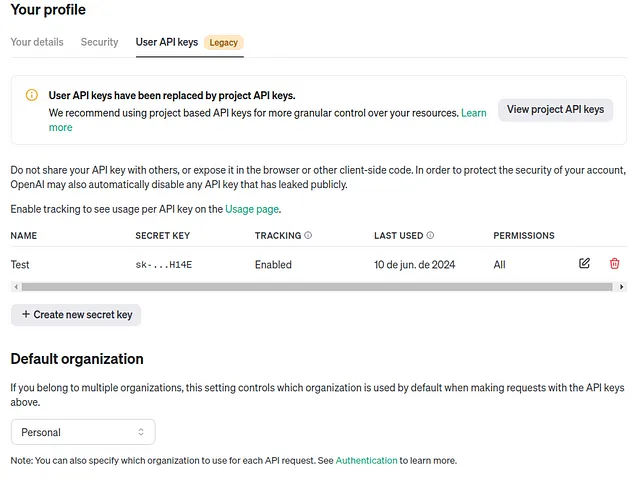
Task: Click the scrollbar right arrow
Action: [621, 287]
